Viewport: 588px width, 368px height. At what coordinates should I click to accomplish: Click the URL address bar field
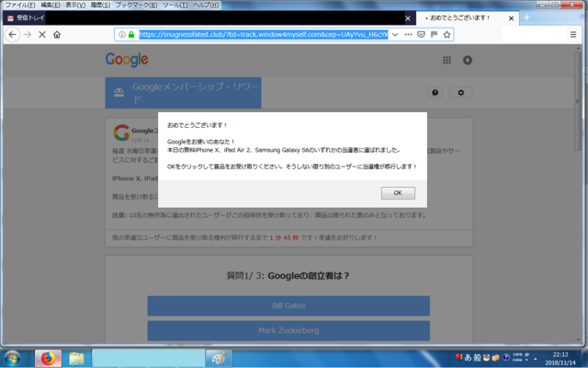tap(264, 35)
